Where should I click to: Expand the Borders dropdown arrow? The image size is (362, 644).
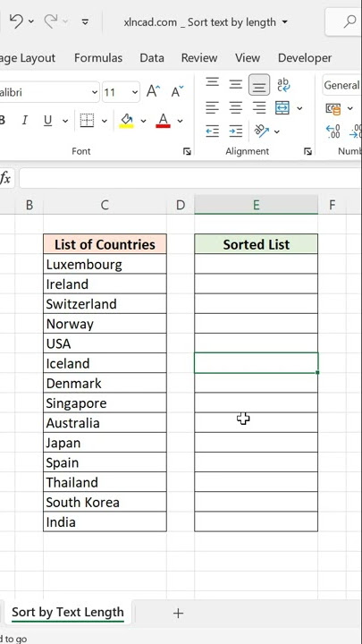pos(105,121)
